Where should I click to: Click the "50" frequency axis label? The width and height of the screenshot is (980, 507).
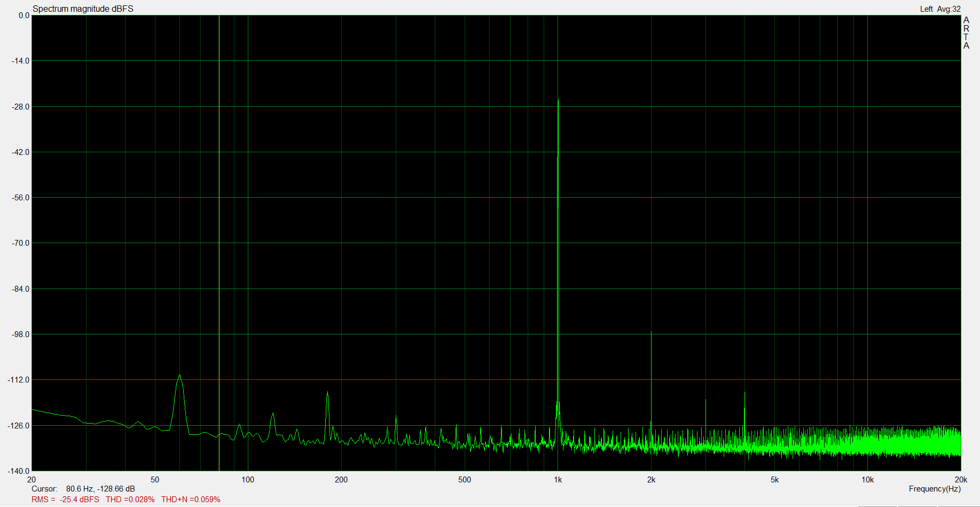point(155,480)
